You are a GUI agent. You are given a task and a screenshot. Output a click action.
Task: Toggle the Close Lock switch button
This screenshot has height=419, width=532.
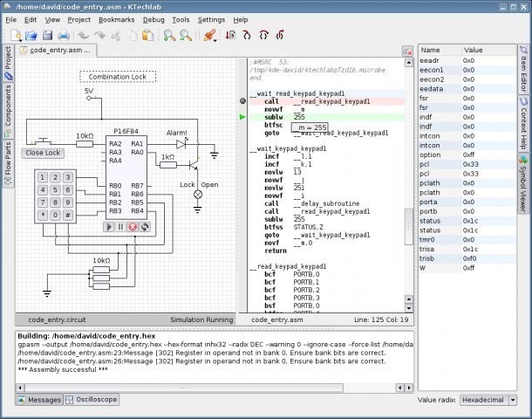click(x=42, y=153)
